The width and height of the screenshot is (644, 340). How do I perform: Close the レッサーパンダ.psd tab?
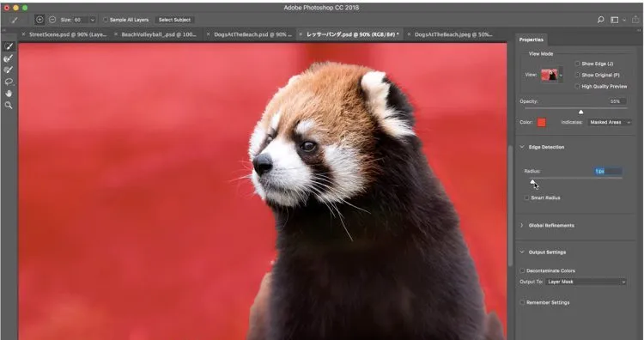301,34
